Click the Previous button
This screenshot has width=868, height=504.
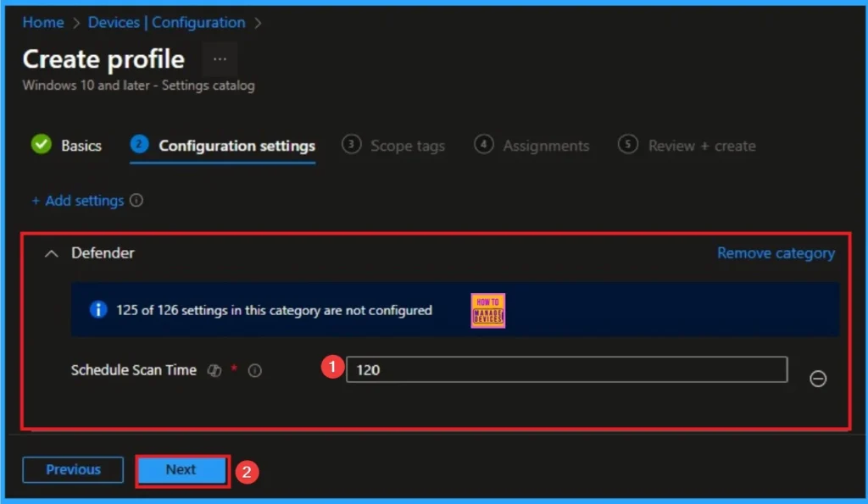coord(72,469)
